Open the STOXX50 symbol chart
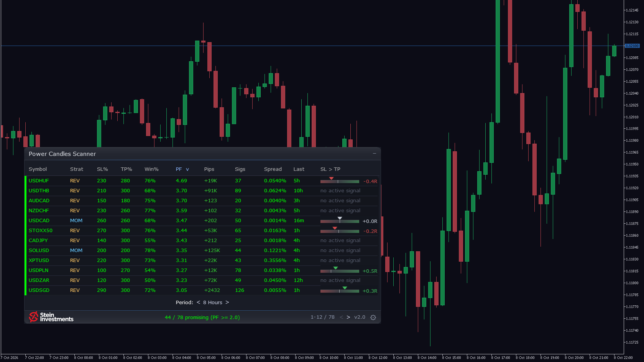 pyautogui.click(x=41, y=230)
